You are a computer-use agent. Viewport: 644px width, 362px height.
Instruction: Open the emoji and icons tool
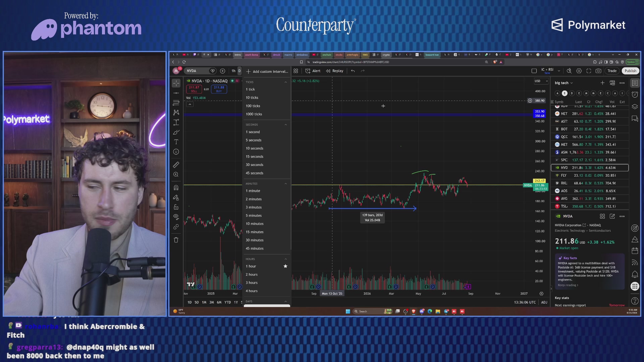pyautogui.click(x=176, y=152)
